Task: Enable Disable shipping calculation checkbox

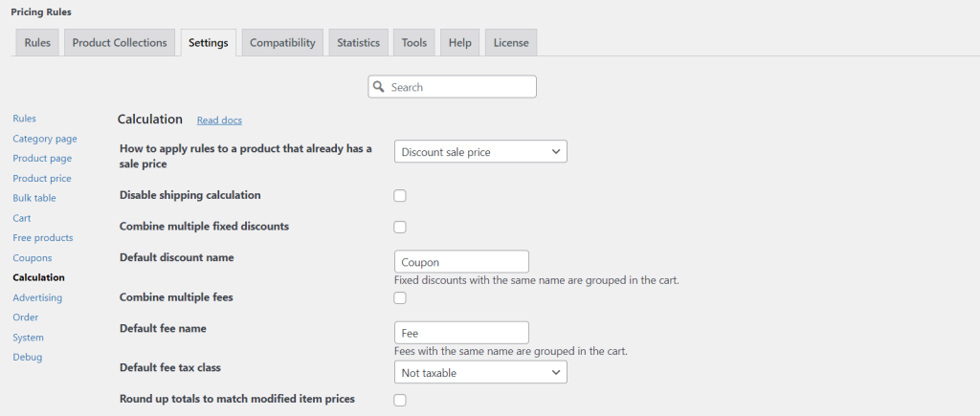Action: (400, 195)
